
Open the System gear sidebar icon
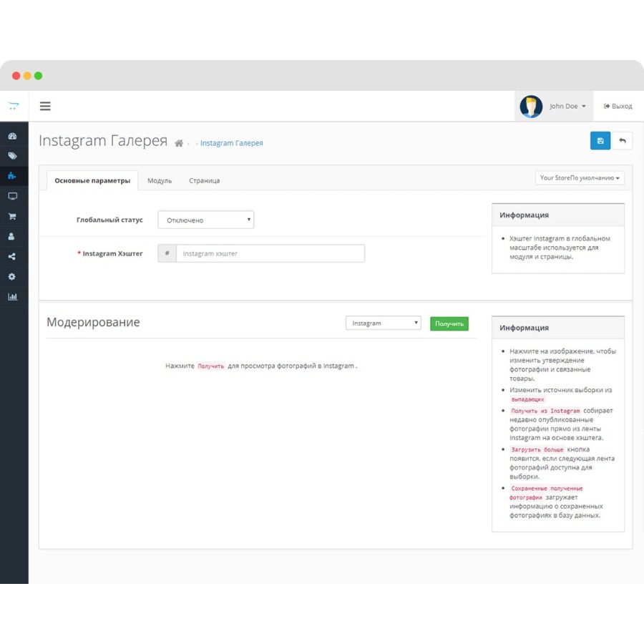[12, 276]
